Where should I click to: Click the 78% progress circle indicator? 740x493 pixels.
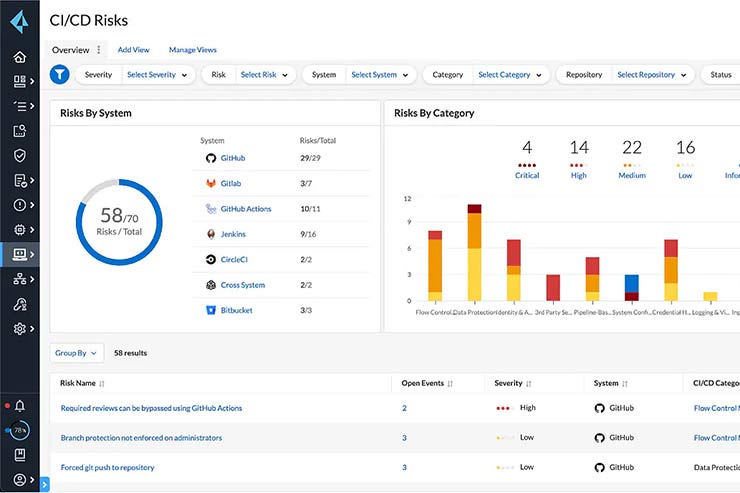(19, 430)
